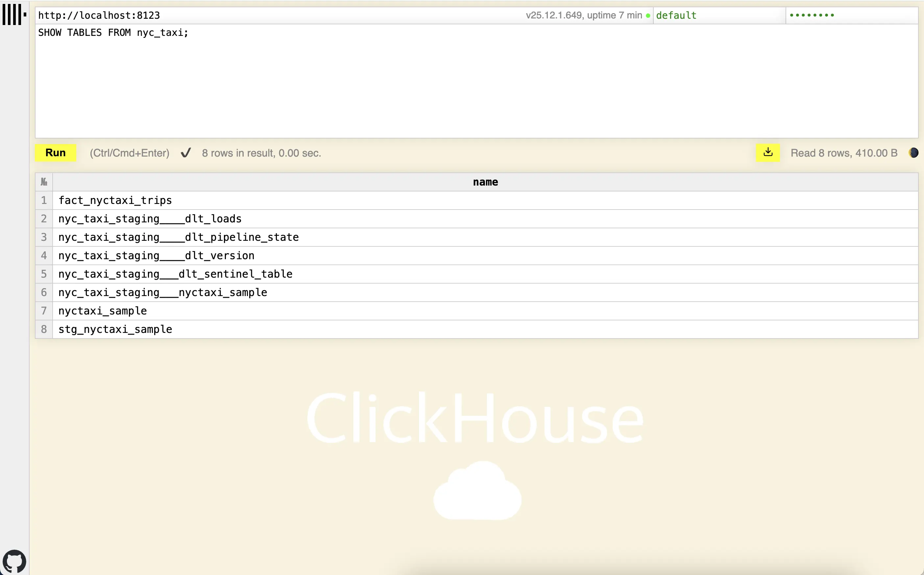This screenshot has height=575, width=924.
Task: Run the SHOW TABLES query
Action: (x=56, y=153)
